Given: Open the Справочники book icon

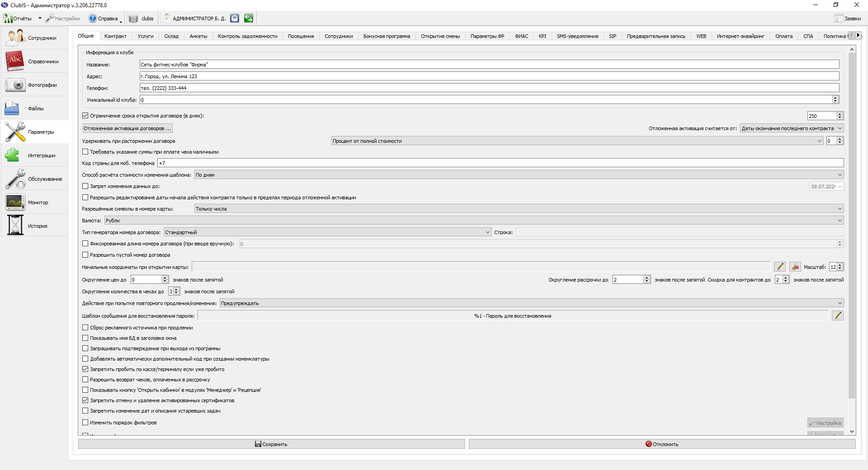Looking at the screenshot, I should (15, 61).
